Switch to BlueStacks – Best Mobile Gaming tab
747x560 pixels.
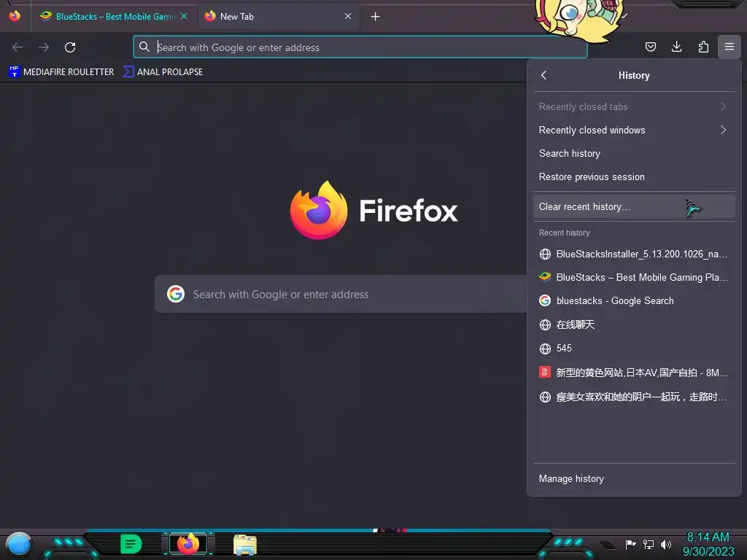[x=115, y=17]
